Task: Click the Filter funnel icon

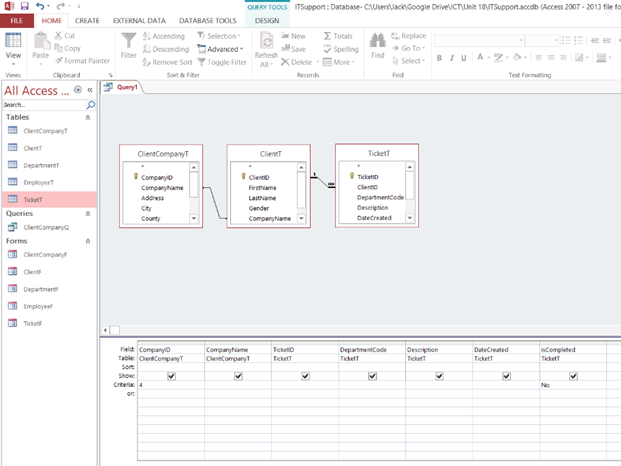Action: [128, 40]
